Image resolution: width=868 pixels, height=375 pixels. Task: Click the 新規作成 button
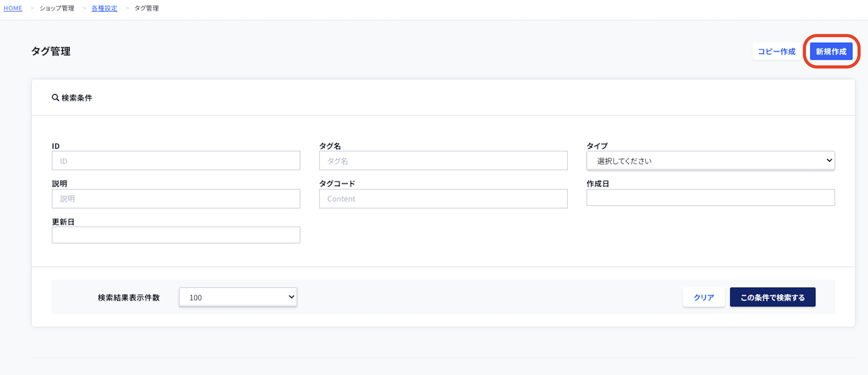tap(831, 51)
